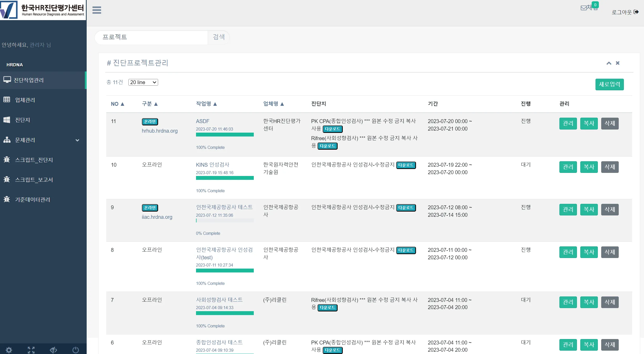Expand the 문제관리 submenu chevron

(x=77, y=140)
